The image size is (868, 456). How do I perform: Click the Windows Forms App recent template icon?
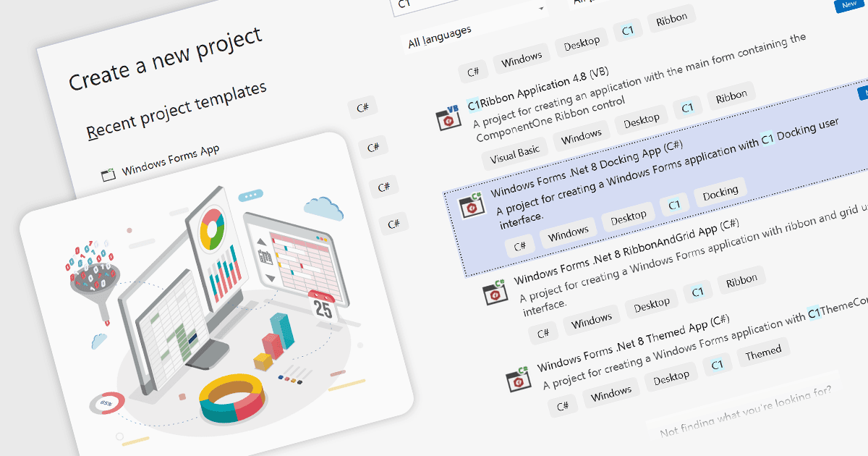109,174
